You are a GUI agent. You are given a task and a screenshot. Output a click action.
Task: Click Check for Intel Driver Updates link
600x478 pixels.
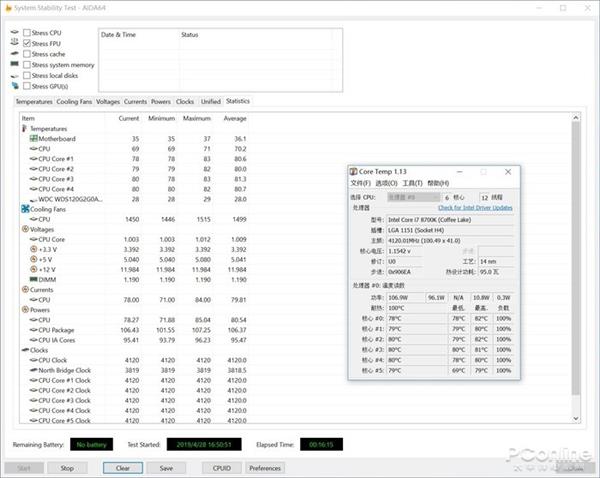pyautogui.click(x=474, y=207)
